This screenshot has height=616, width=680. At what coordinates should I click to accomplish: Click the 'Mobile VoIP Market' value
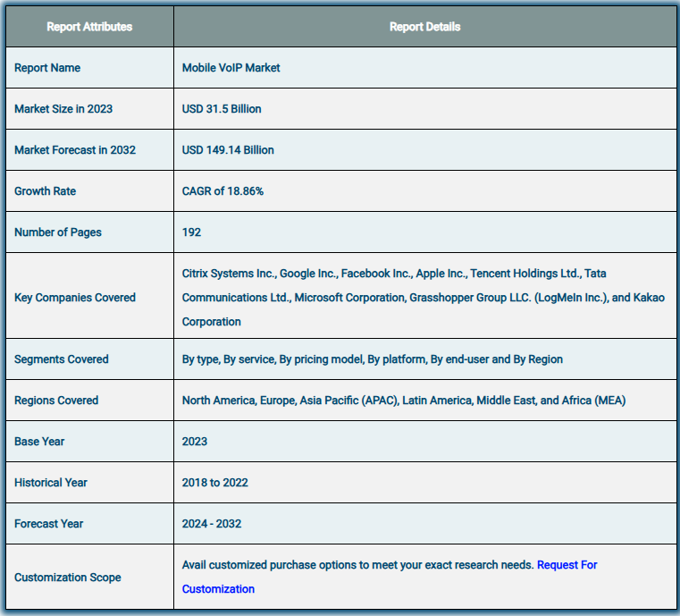click(x=231, y=68)
